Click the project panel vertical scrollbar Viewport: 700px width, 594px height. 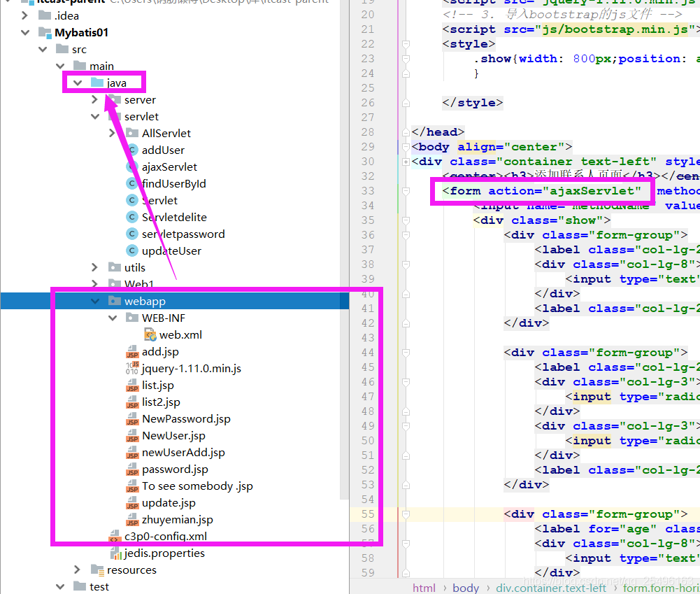(344, 250)
